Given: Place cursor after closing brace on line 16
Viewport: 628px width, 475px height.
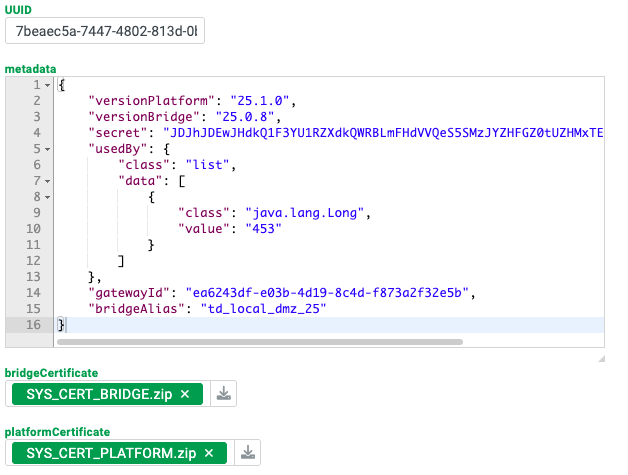Looking at the screenshot, I should pos(66,325).
